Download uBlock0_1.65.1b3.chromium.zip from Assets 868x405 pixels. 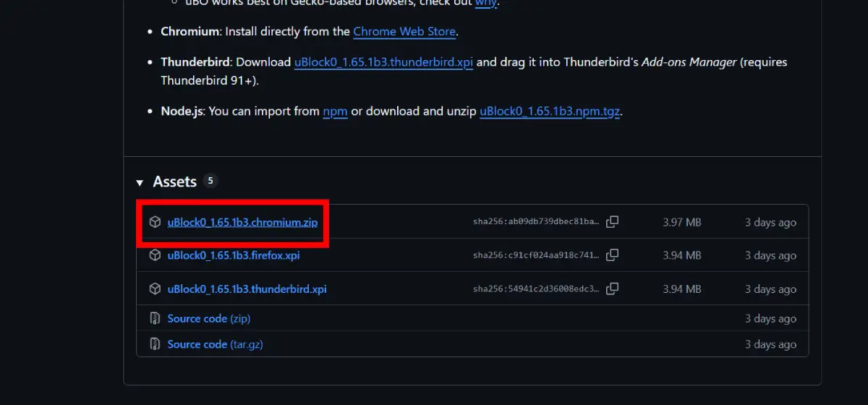click(242, 222)
